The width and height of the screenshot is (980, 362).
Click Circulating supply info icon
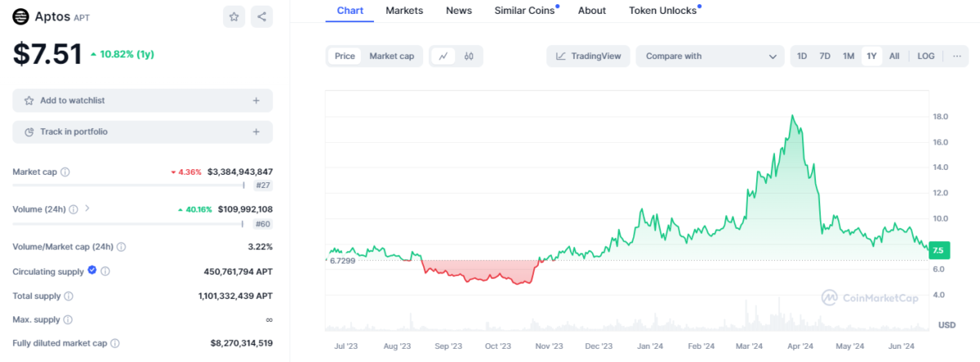105,271
